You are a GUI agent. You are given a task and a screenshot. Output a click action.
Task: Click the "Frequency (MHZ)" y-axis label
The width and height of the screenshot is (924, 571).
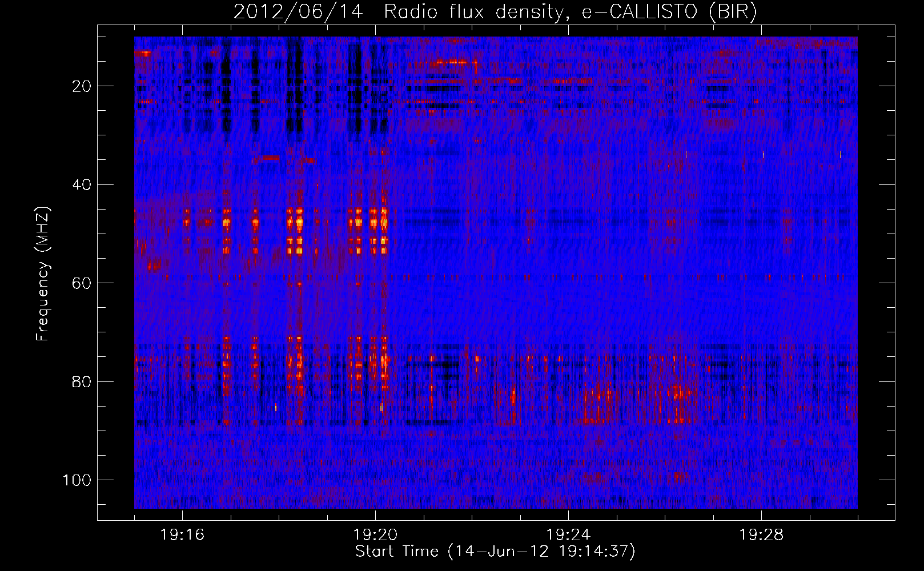coord(43,274)
